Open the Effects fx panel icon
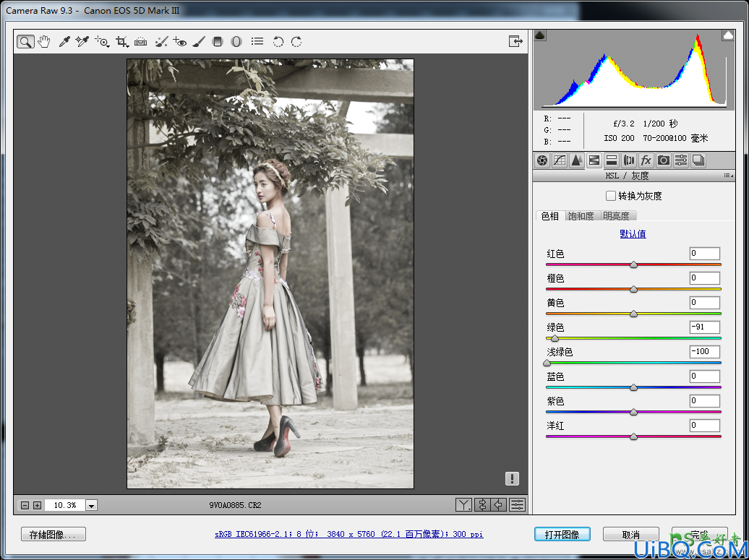749x560 pixels. tap(646, 160)
